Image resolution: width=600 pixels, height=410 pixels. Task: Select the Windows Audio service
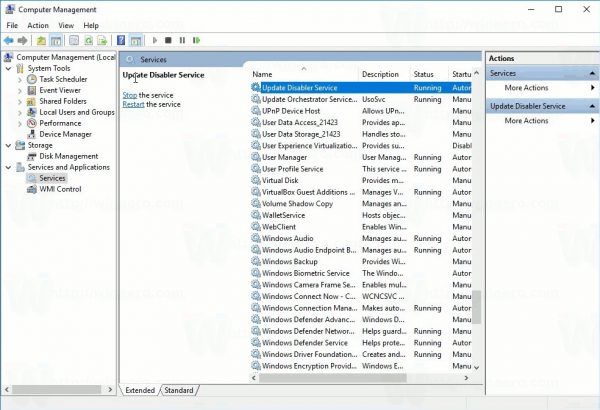tap(361, 238)
